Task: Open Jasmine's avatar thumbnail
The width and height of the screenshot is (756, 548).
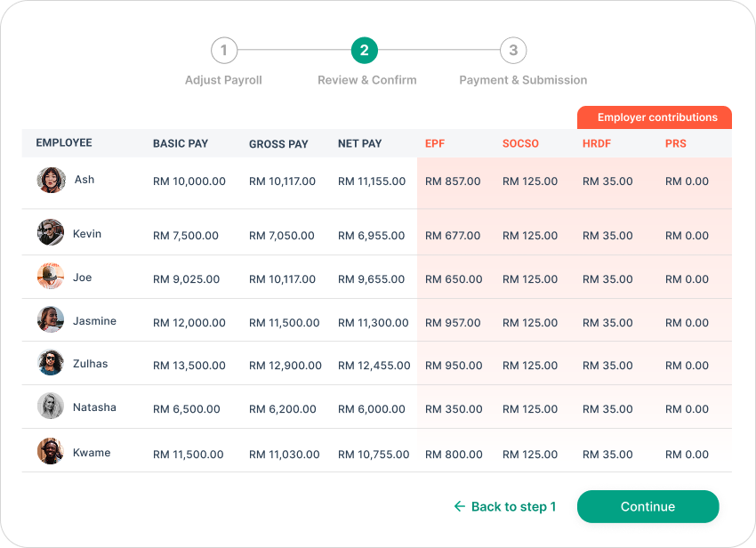Action: tap(51, 320)
